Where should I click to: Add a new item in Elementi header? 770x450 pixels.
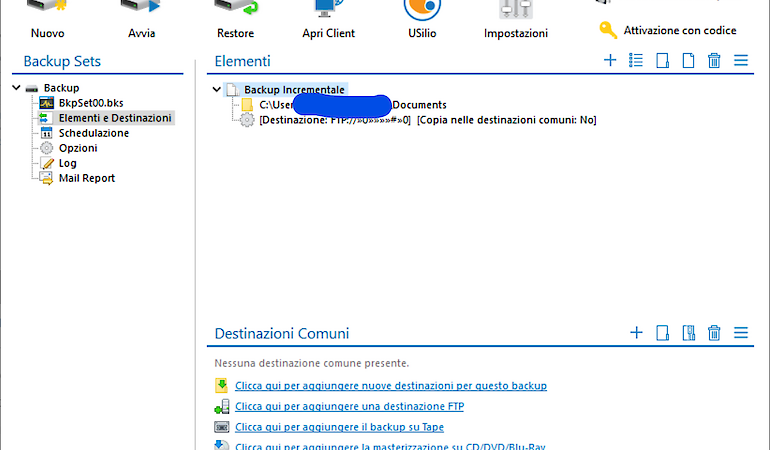(x=610, y=60)
